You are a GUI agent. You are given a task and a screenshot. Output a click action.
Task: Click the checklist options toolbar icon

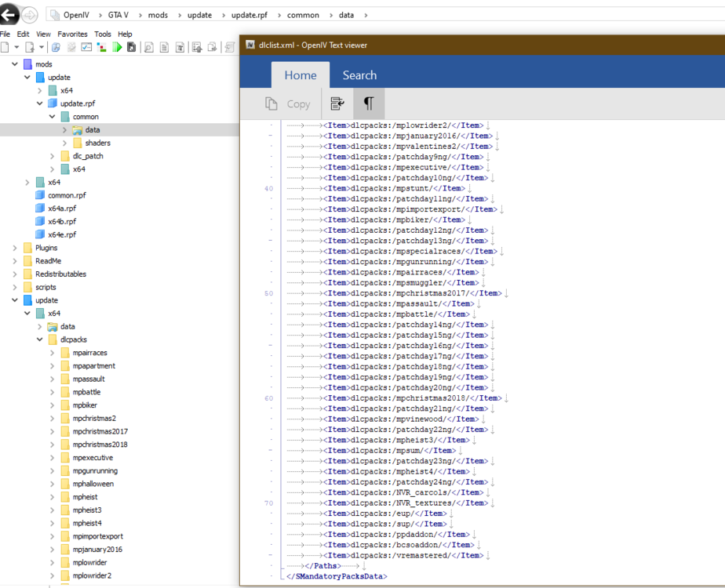point(86,48)
